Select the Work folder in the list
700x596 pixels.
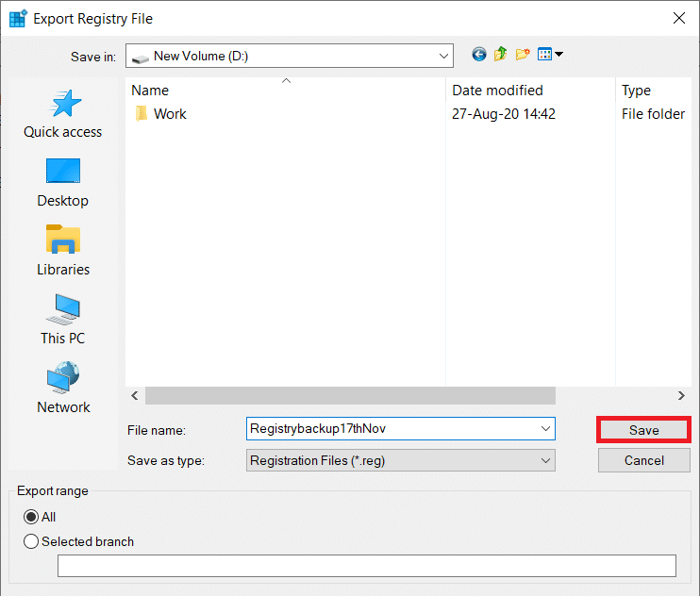click(170, 114)
